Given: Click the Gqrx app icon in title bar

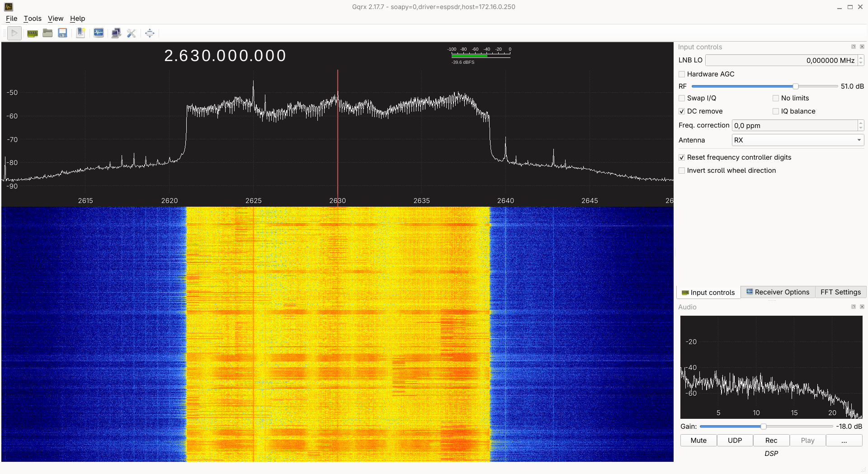Looking at the screenshot, I should [9, 7].
